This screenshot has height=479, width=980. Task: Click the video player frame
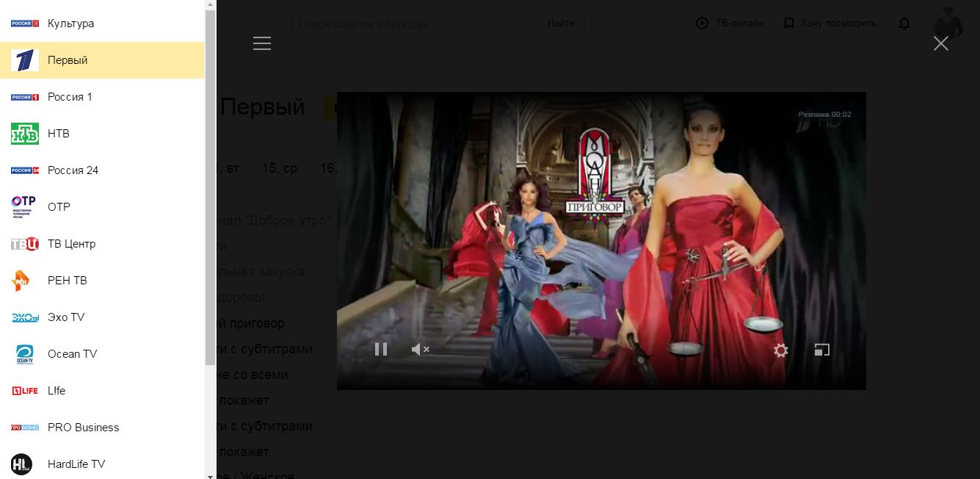[601, 241]
